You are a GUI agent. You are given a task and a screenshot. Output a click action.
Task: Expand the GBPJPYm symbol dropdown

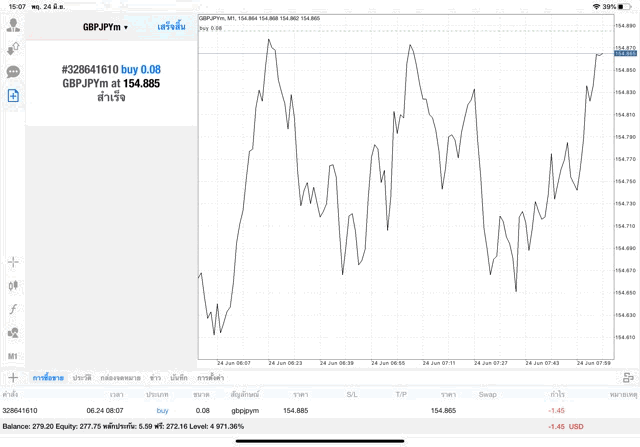[x=105, y=27]
